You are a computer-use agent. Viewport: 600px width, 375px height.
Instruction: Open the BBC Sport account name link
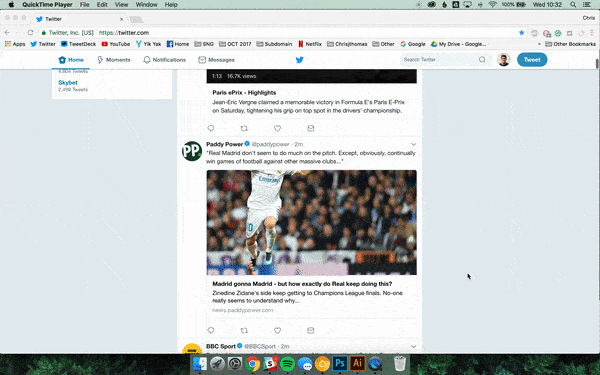(221, 346)
